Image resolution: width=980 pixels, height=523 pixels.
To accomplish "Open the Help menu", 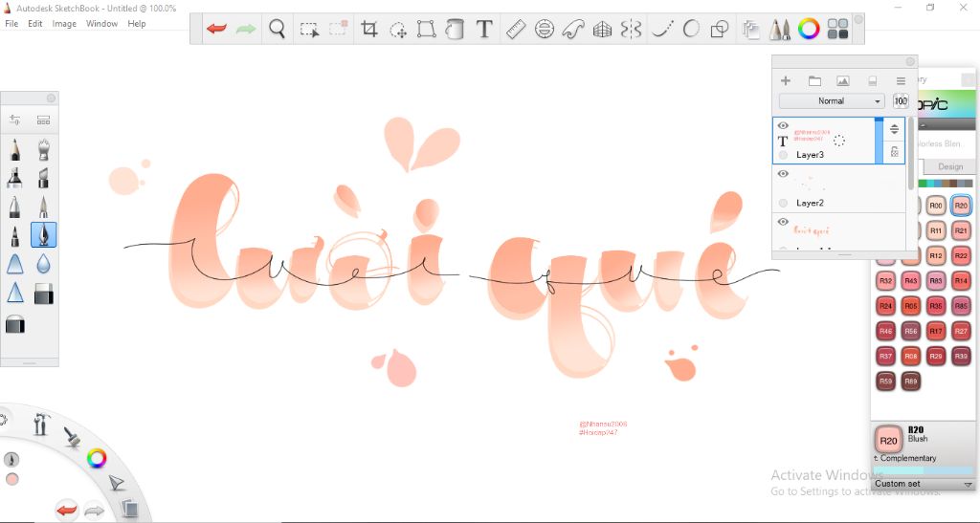I will (x=137, y=24).
